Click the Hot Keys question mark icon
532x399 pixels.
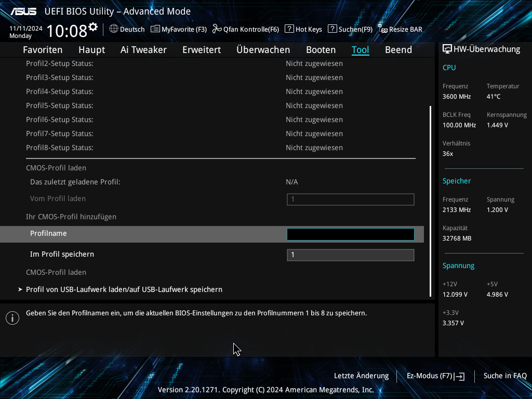pos(289,29)
